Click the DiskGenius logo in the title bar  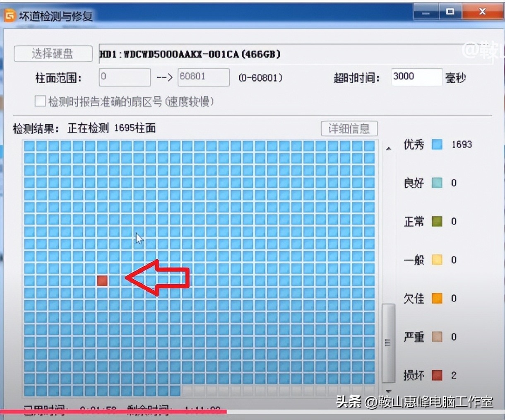(x=10, y=16)
